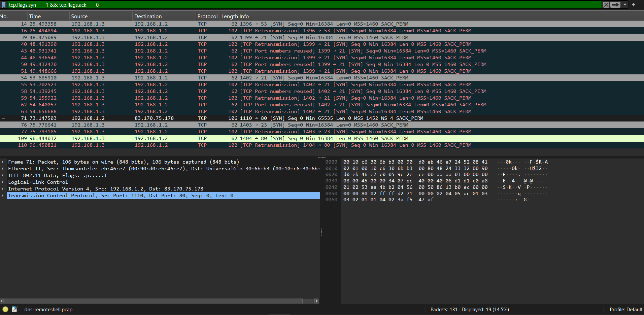Click hex offset 0000 row in bytes pane
This screenshot has width=644, height=315.
point(331,162)
